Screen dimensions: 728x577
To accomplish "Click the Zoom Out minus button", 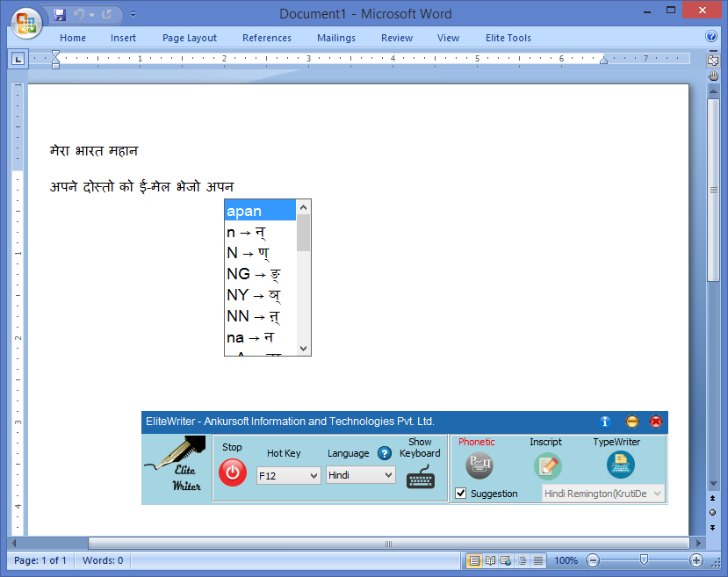I will [x=593, y=561].
